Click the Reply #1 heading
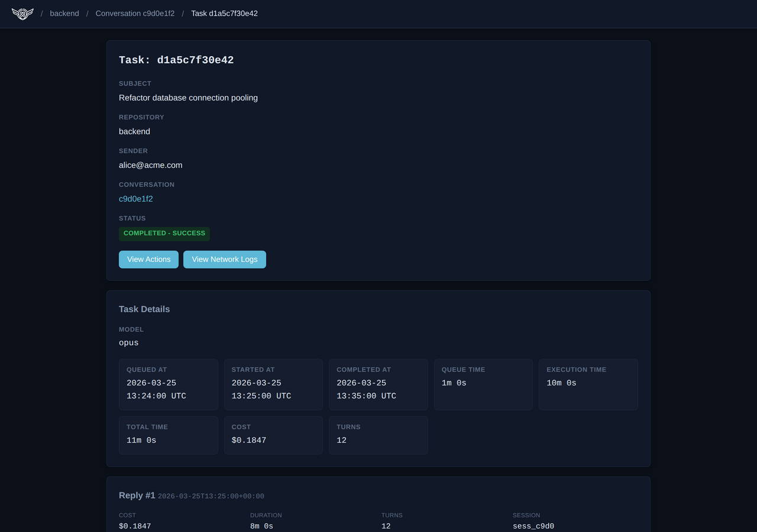This screenshot has width=757, height=532. tap(137, 495)
